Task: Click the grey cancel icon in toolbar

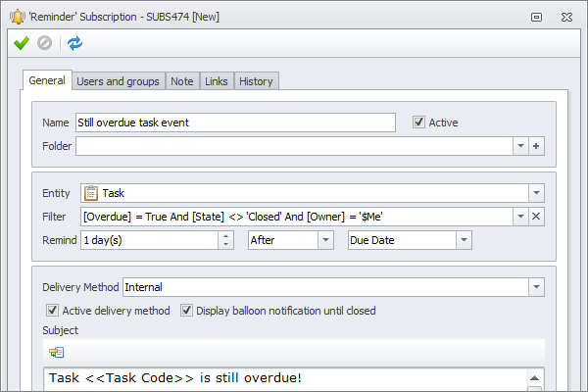Action: coord(44,43)
